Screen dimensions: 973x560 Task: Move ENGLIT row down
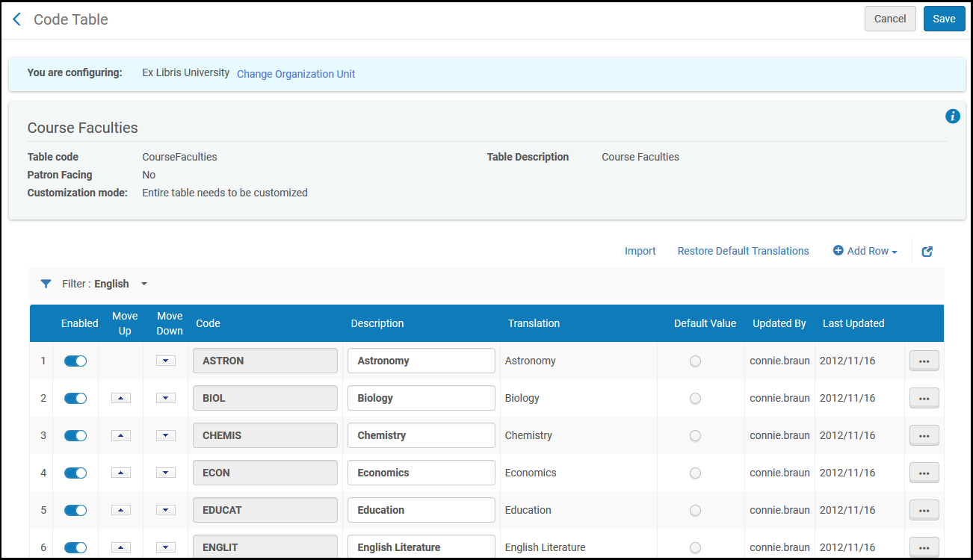tap(166, 547)
